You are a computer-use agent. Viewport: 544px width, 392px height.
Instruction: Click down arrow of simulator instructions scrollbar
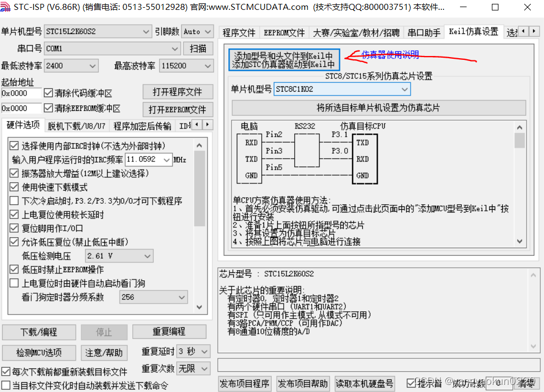click(x=519, y=241)
